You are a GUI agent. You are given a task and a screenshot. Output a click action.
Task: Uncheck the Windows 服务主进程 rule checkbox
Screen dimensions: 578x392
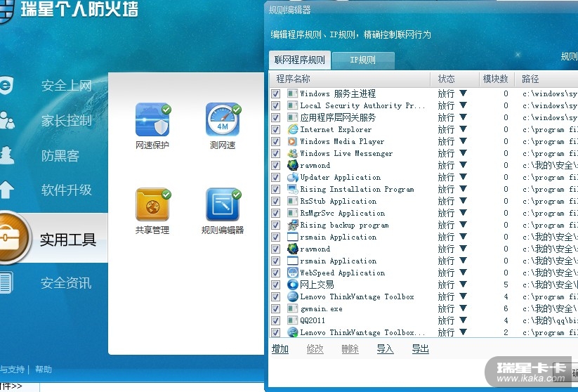coord(276,93)
